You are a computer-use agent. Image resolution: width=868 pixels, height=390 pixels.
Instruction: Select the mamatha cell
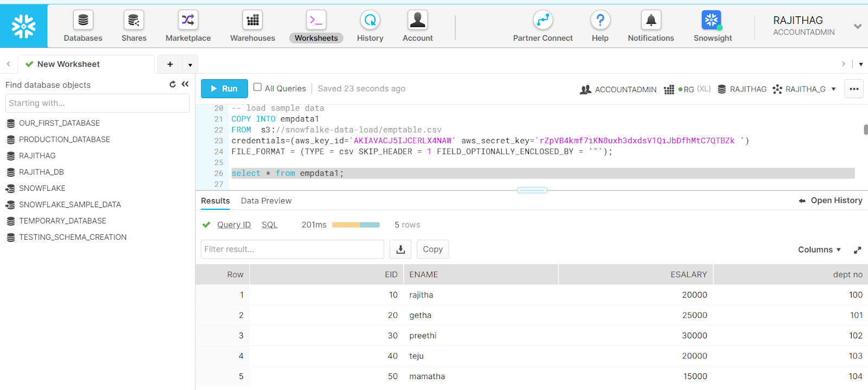click(x=481, y=376)
